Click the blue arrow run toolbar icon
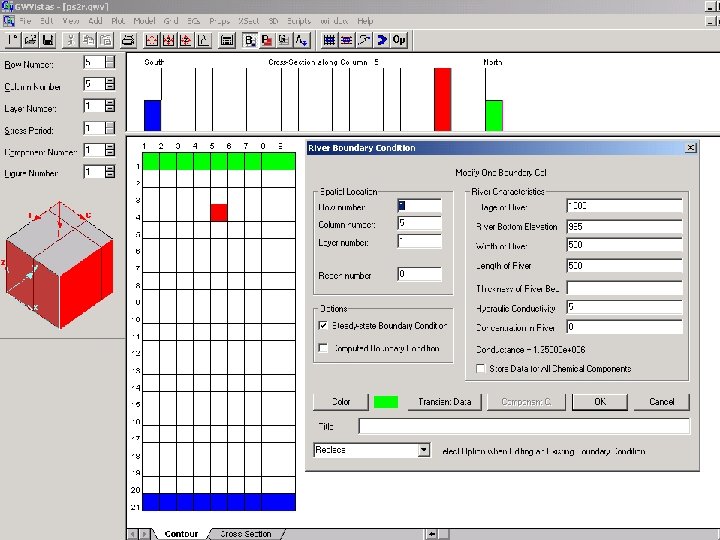Screen dimensions: 720x540 (x=382, y=40)
